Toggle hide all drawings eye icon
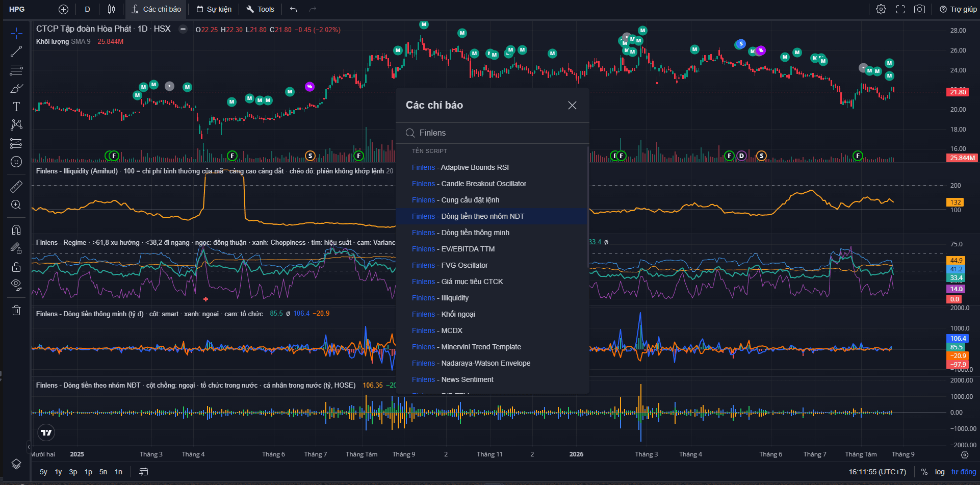Image resolution: width=980 pixels, height=485 pixels. click(x=16, y=285)
